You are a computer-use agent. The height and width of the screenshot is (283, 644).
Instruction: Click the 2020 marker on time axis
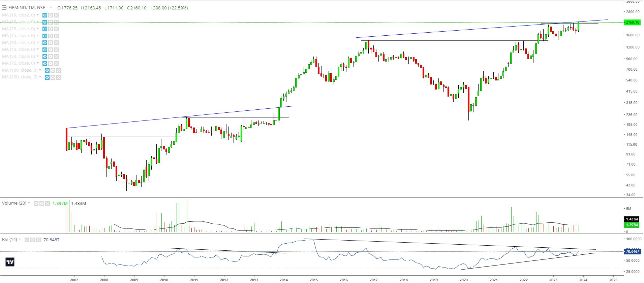[x=464, y=280]
